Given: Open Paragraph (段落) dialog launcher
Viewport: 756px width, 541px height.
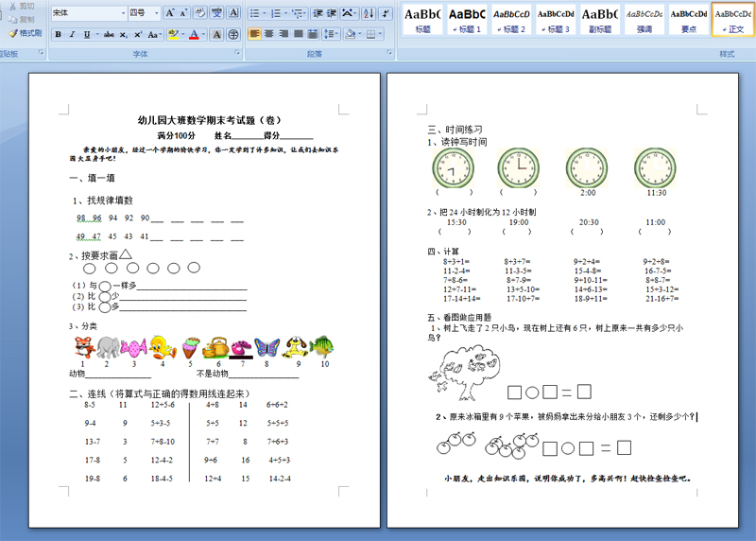Looking at the screenshot, I should pyautogui.click(x=389, y=53).
